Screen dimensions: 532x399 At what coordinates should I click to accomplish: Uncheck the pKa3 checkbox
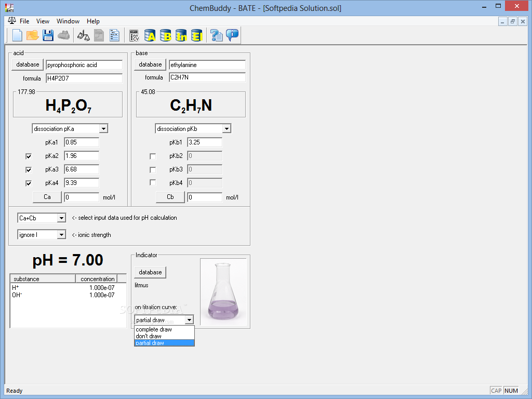pyautogui.click(x=29, y=170)
